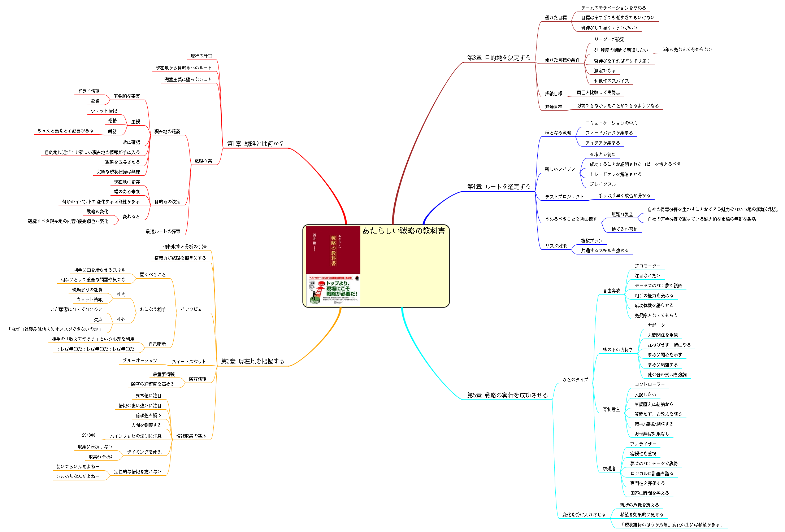Click the テストプロジェクト node
The height and width of the screenshot is (532, 785).
(564, 197)
